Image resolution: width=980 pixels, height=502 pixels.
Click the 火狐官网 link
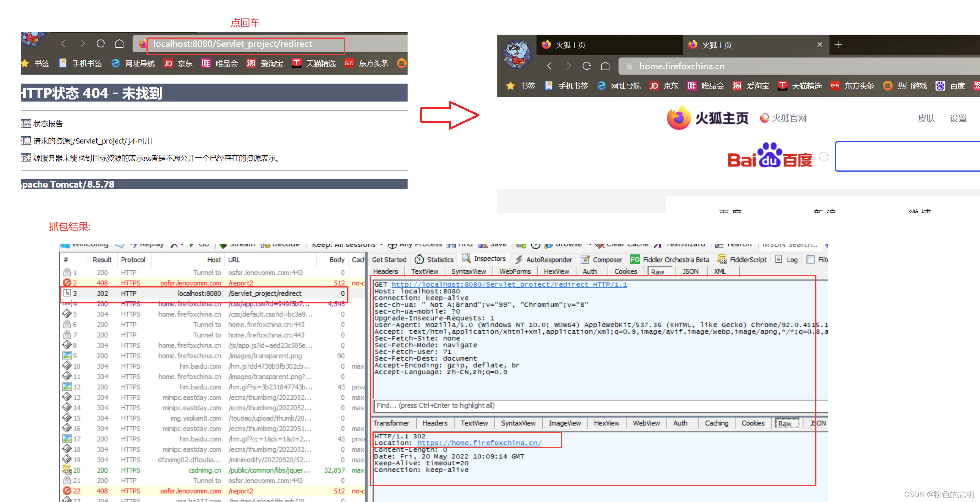tap(783, 118)
